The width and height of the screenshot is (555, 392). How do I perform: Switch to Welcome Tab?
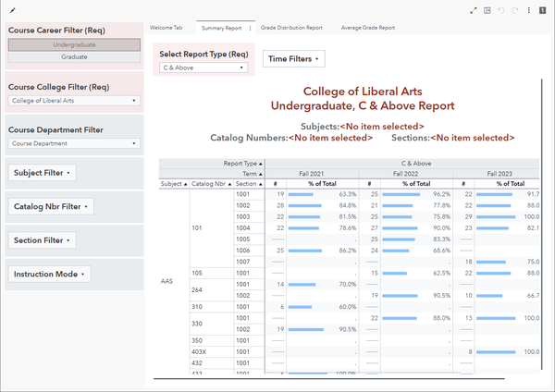click(166, 28)
